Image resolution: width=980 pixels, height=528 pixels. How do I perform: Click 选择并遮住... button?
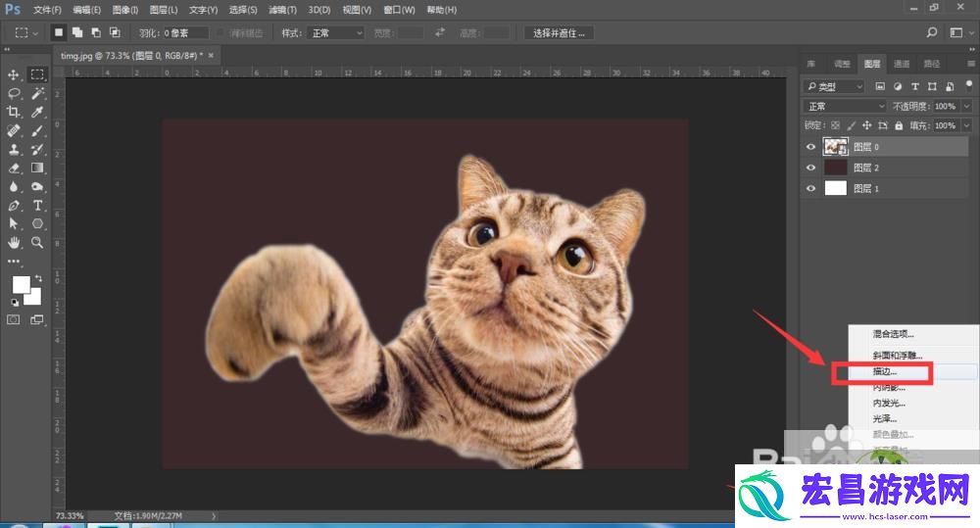559,33
